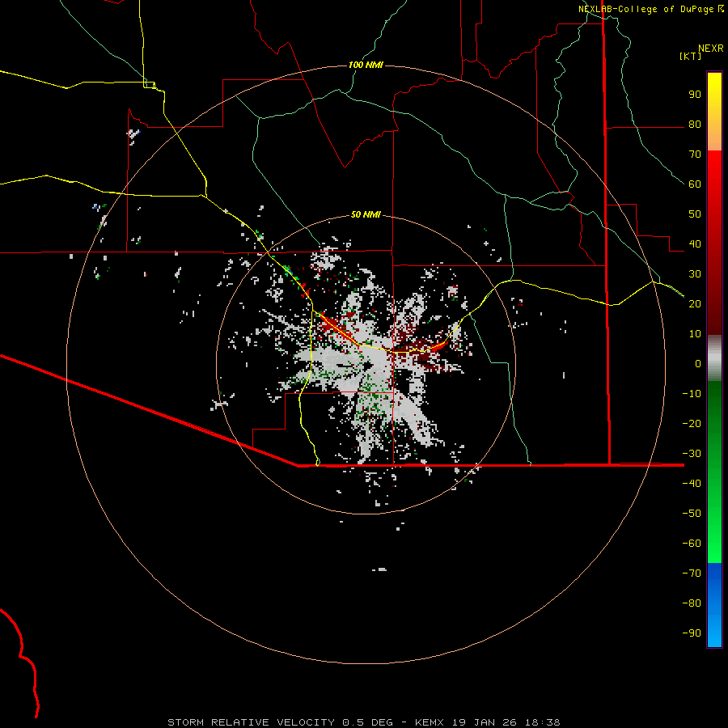
Task: Click the -10 value on velocity scale
Action: [x=692, y=394]
